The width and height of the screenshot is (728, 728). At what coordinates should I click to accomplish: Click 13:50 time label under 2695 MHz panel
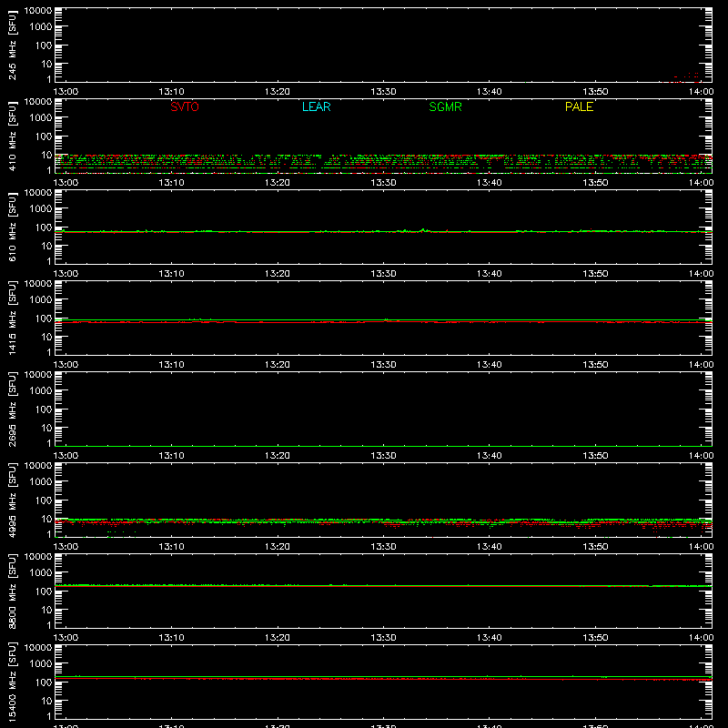[x=595, y=456]
